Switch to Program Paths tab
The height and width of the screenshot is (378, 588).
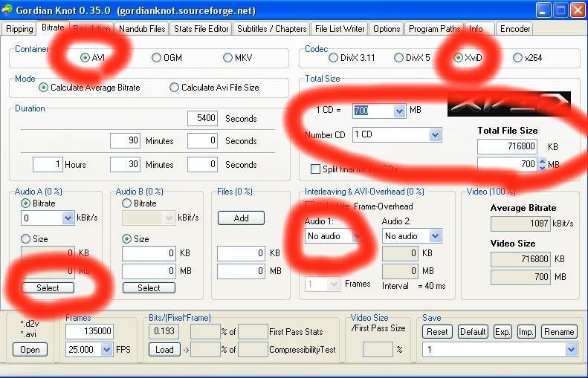434,29
